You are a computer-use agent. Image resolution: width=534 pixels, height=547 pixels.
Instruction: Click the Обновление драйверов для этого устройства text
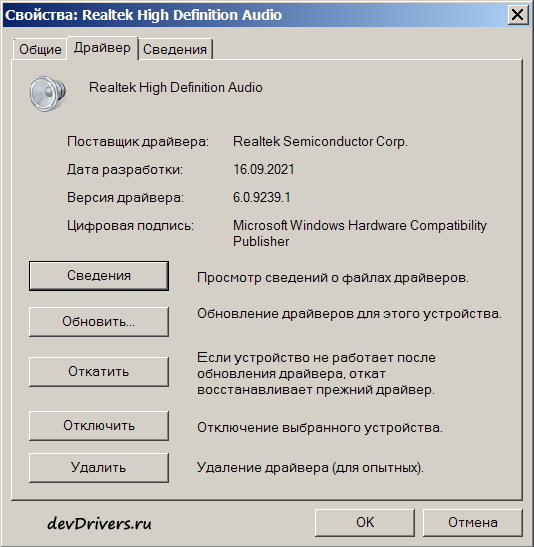coord(349,314)
